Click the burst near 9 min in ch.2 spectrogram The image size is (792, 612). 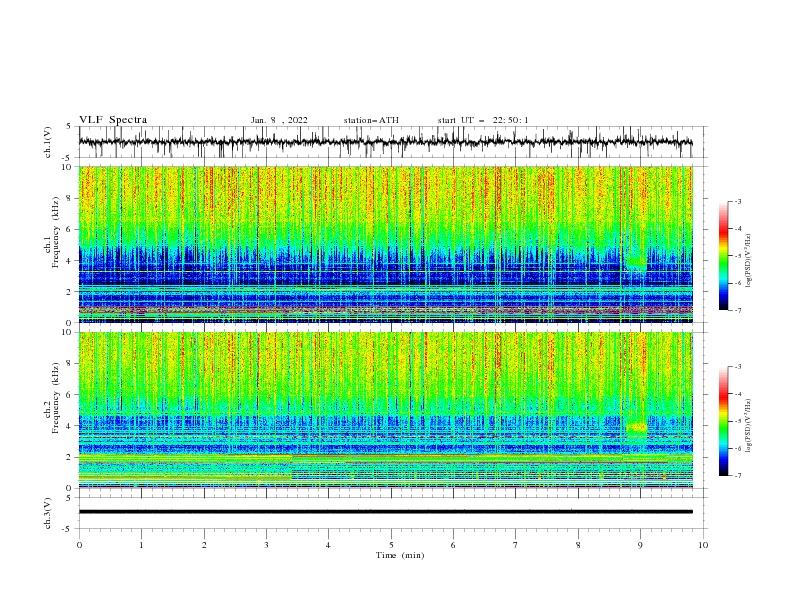(636, 428)
